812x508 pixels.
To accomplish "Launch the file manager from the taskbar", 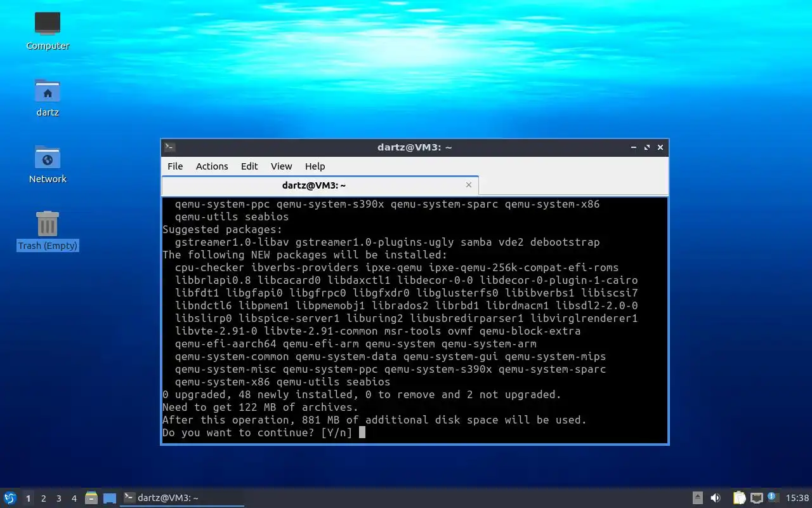I will tap(91, 498).
